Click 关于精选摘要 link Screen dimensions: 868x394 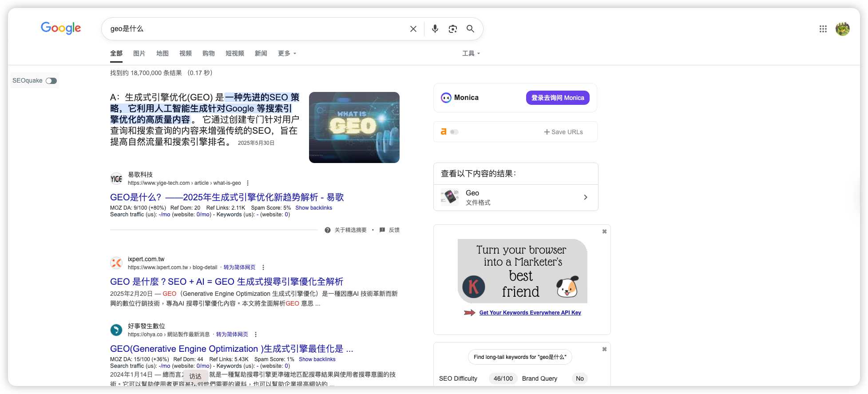click(x=350, y=230)
